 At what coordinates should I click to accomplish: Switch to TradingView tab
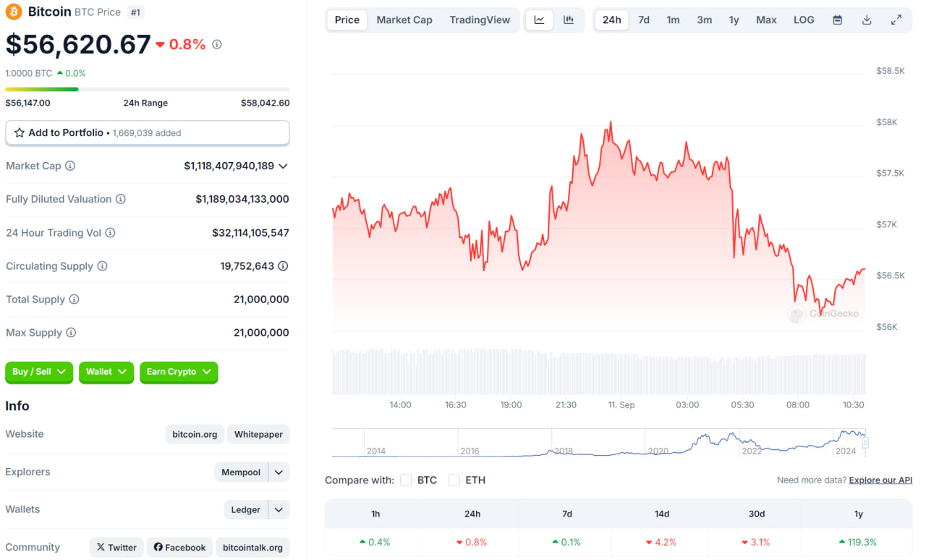click(x=480, y=20)
